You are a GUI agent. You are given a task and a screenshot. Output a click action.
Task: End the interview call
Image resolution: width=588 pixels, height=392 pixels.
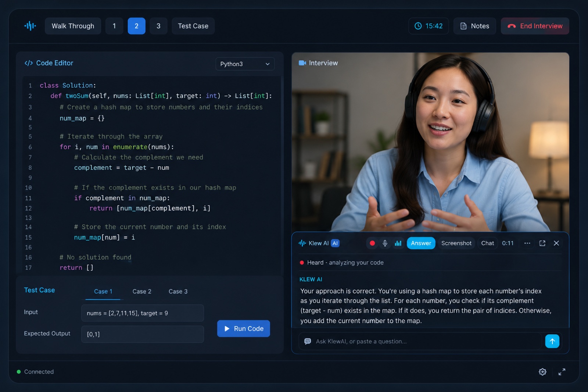click(535, 26)
